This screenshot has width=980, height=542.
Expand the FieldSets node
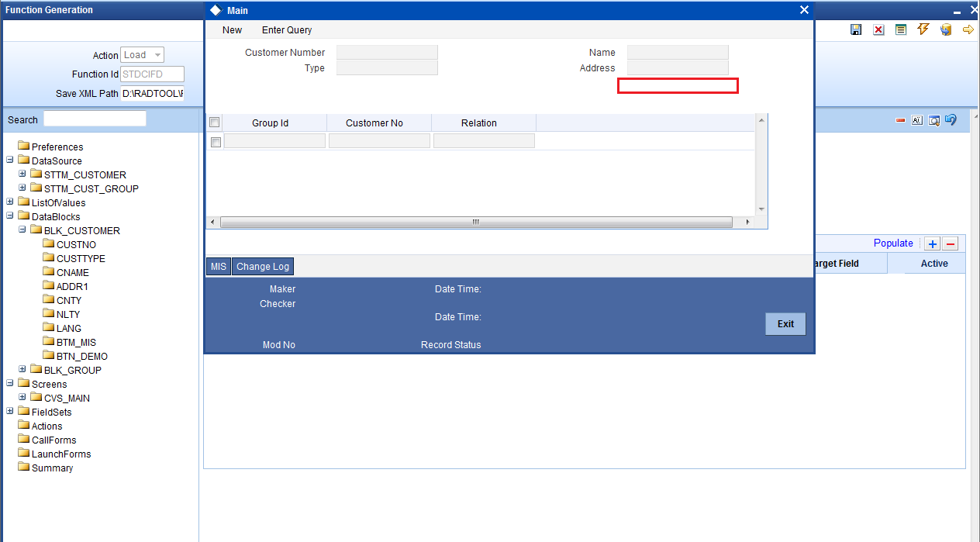point(10,412)
